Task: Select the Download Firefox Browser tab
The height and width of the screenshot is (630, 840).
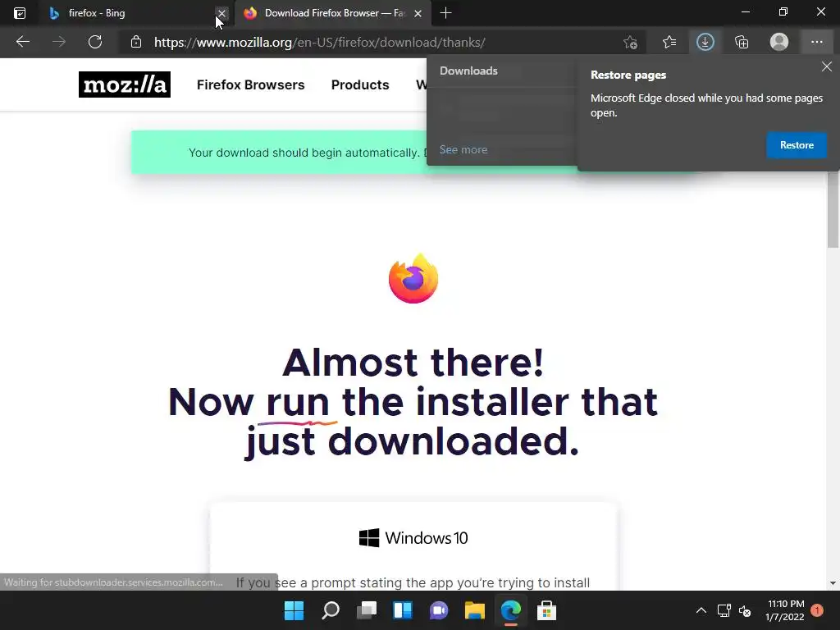Action: 332,13
